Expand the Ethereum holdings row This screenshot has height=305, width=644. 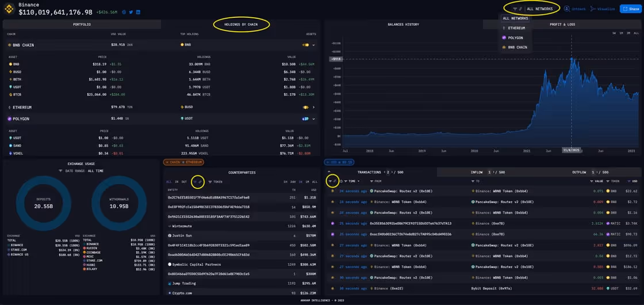pos(313,107)
